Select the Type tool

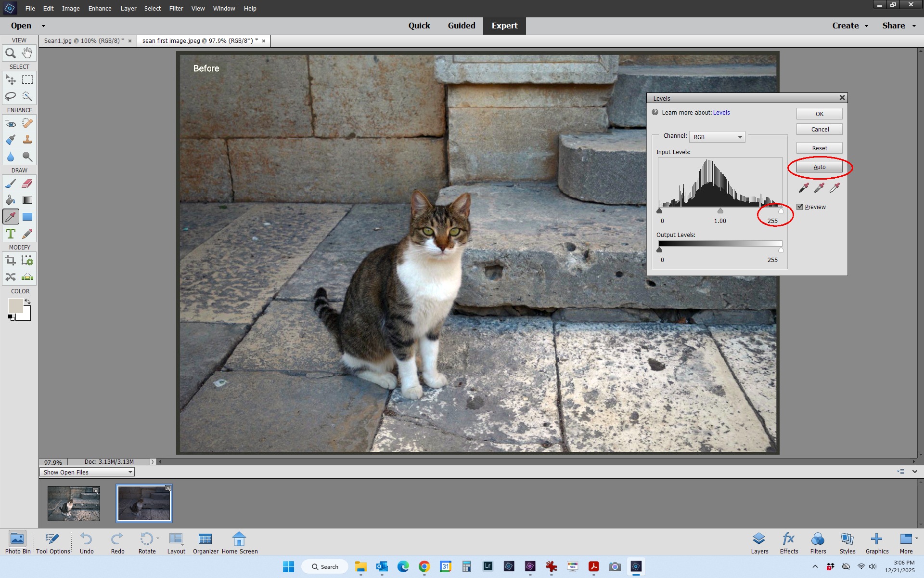click(x=10, y=234)
